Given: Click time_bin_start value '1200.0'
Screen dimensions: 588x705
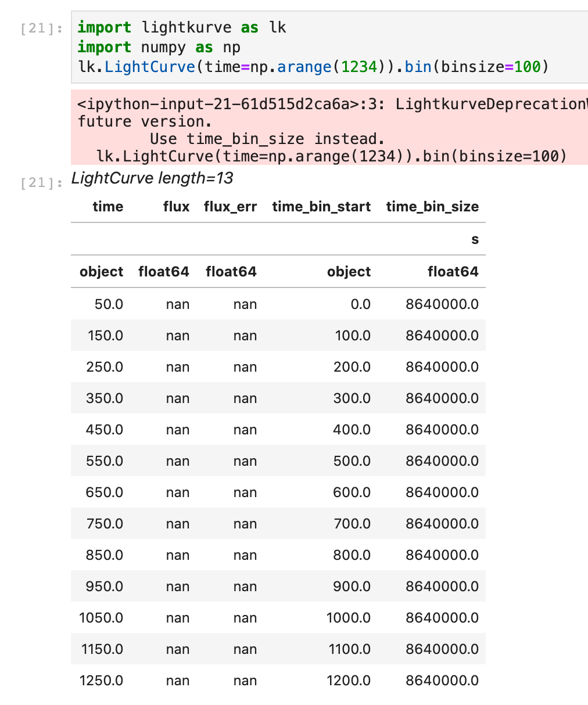Looking at the screenshot, I should click(349, 681).
